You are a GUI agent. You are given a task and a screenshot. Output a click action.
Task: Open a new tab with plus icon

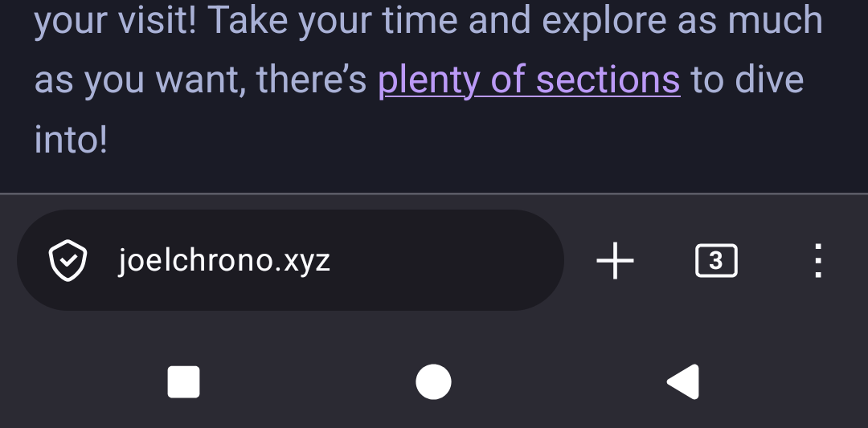[x=615, y=261]
